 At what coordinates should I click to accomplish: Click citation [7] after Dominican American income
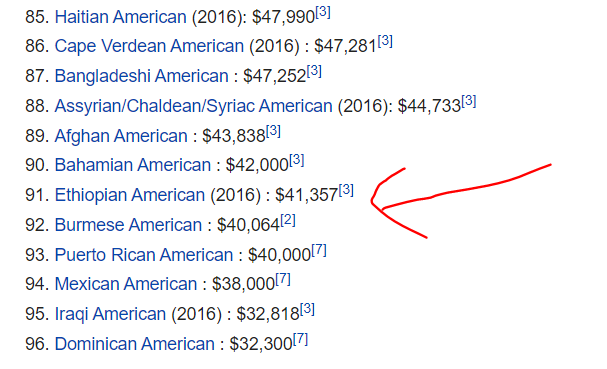tap(300, 340)
